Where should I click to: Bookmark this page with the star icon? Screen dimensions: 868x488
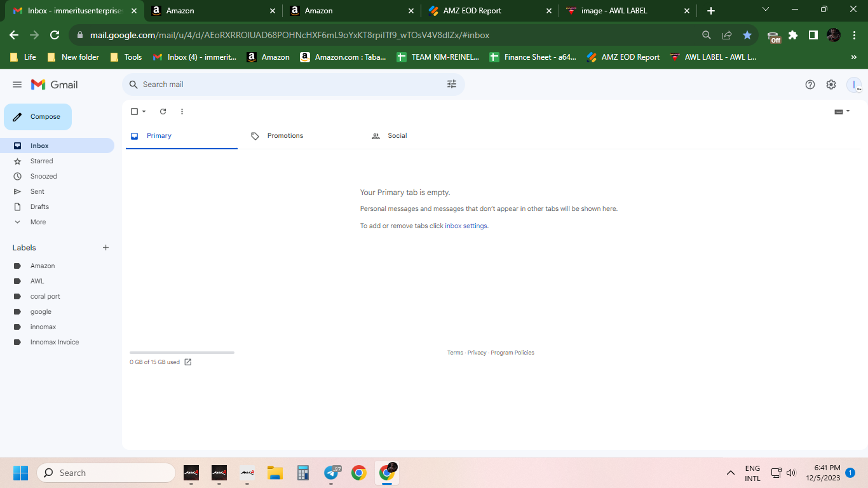(x=747, y=35)
